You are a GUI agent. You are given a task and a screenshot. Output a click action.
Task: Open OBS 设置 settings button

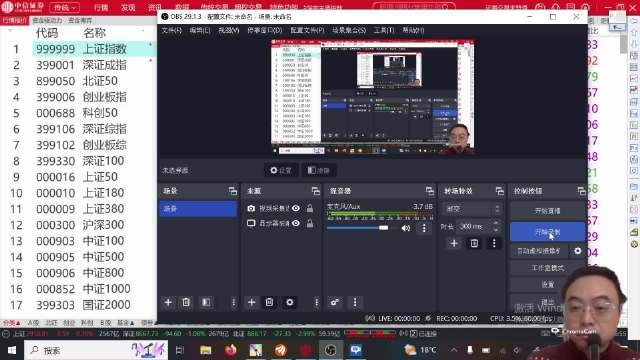tap(547, 284)
